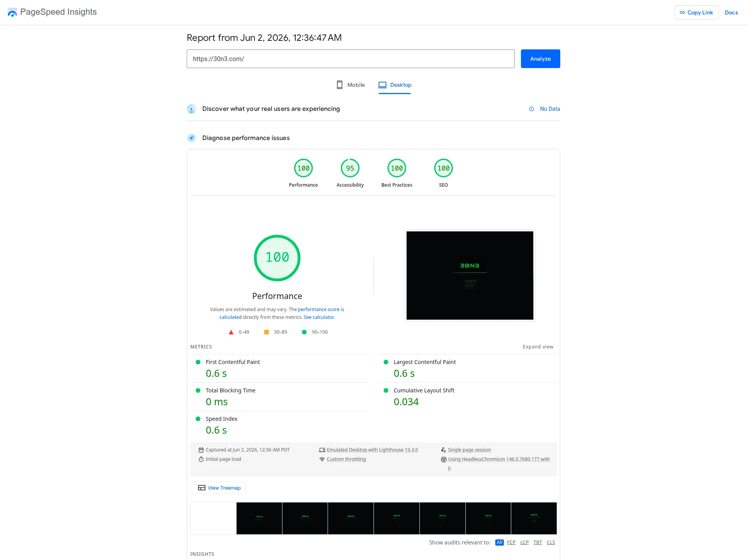This screenshot has width=747, height=560.
Task: Click the First Contentful Paint status dot
Action: 198,362
